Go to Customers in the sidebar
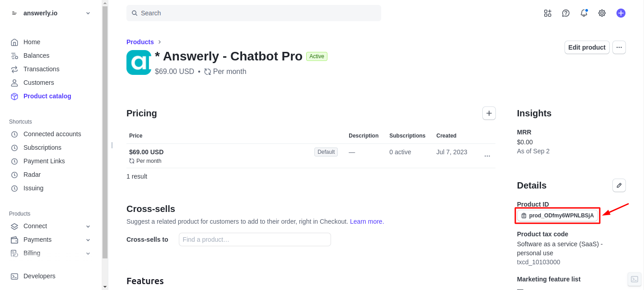The height and width of the screenshot is (290, 644). [x=38, y=83]
